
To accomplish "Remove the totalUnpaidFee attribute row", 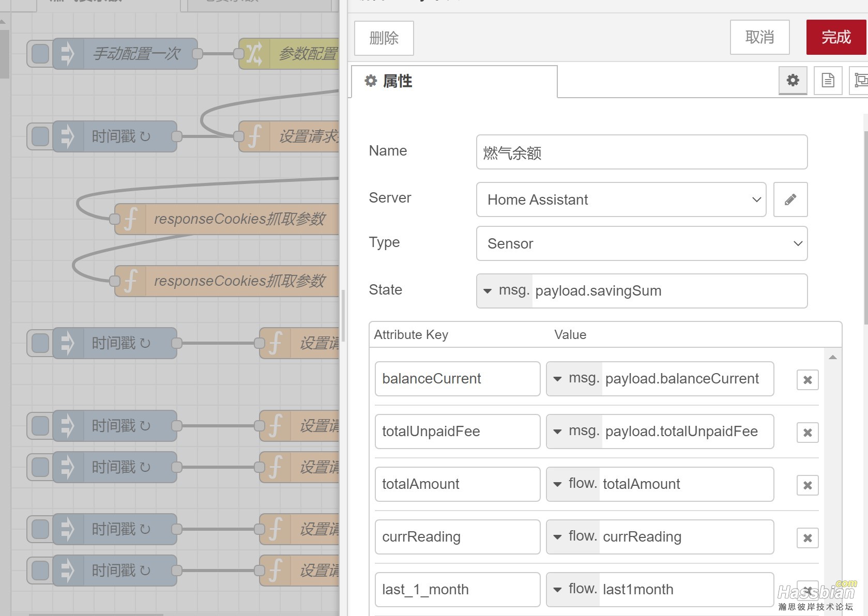I will (x=808, y=433).
